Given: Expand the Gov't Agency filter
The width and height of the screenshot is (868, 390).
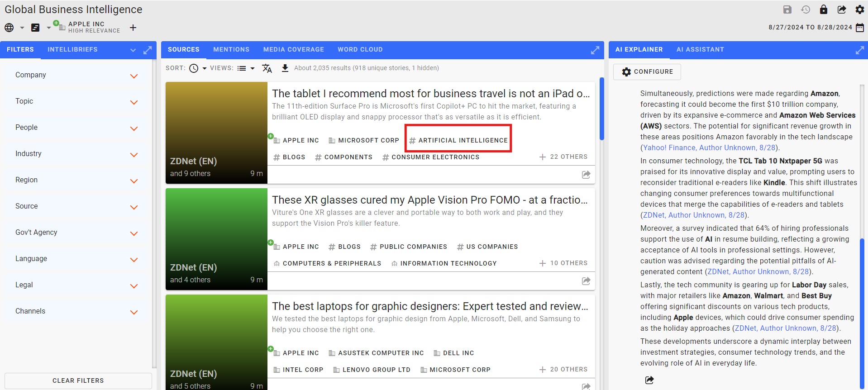Looking at the screenshot, I should (134, 233).
